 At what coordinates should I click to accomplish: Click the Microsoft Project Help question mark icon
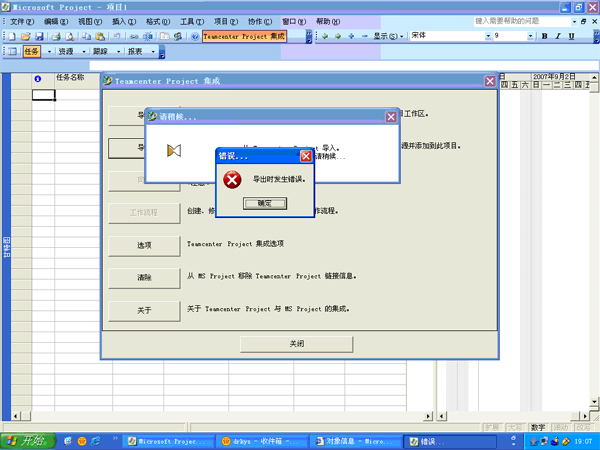(195, 36)
